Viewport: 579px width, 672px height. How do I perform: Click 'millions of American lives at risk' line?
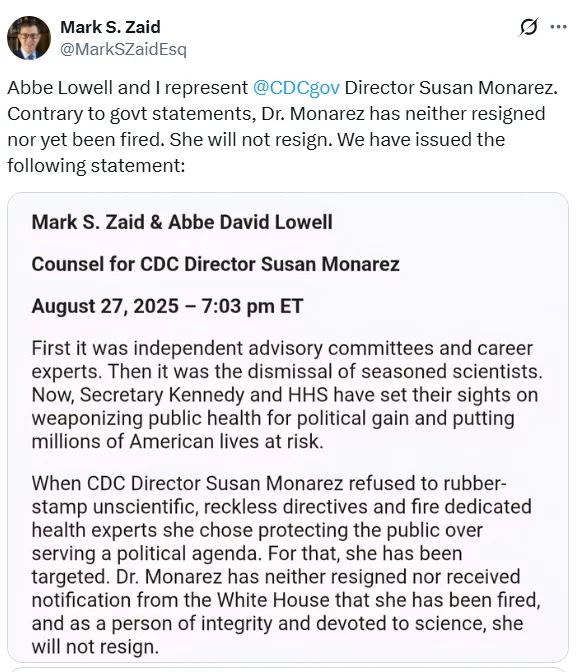pyautogui.click(x=177, y=441)
